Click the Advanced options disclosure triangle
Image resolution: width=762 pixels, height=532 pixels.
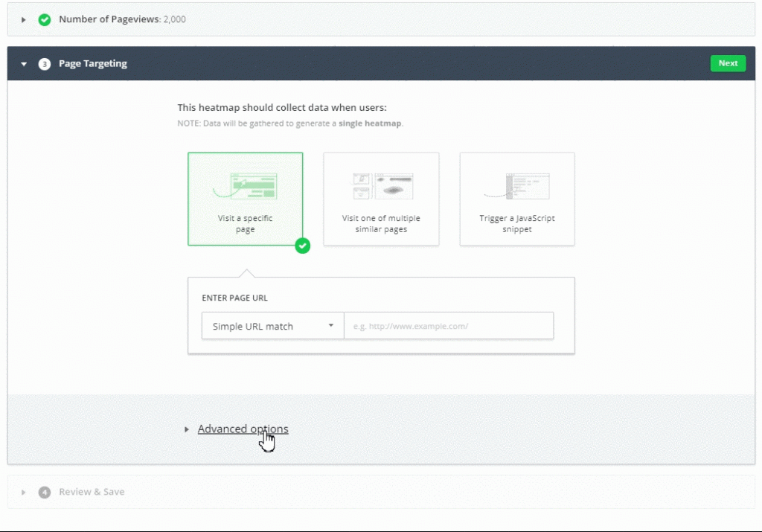click(186, 429)
